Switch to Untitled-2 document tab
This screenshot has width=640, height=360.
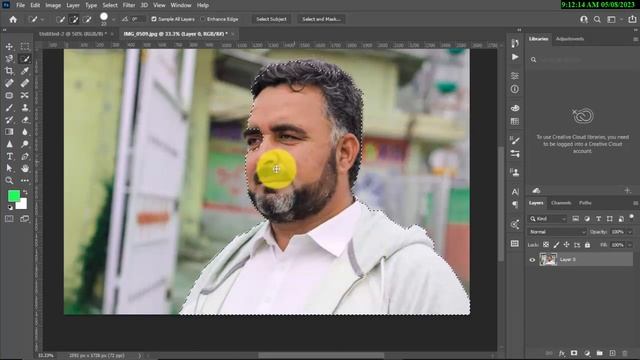tap(73, 34)
